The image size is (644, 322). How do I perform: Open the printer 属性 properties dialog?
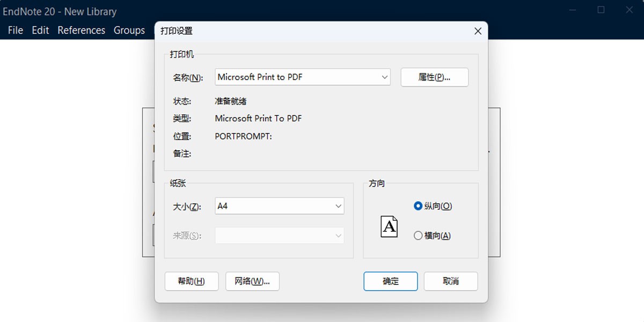tap(434, 77)
